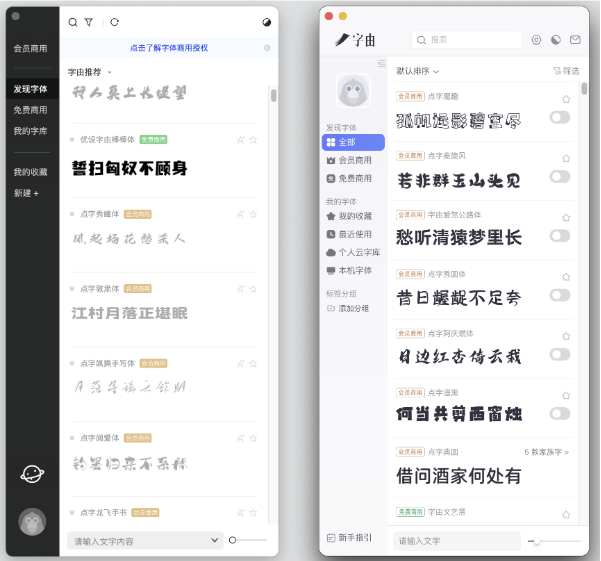Enable the 点字魔趣 font toggle
The height and width of the screenshot is (561, 601).
click(559, 117)
